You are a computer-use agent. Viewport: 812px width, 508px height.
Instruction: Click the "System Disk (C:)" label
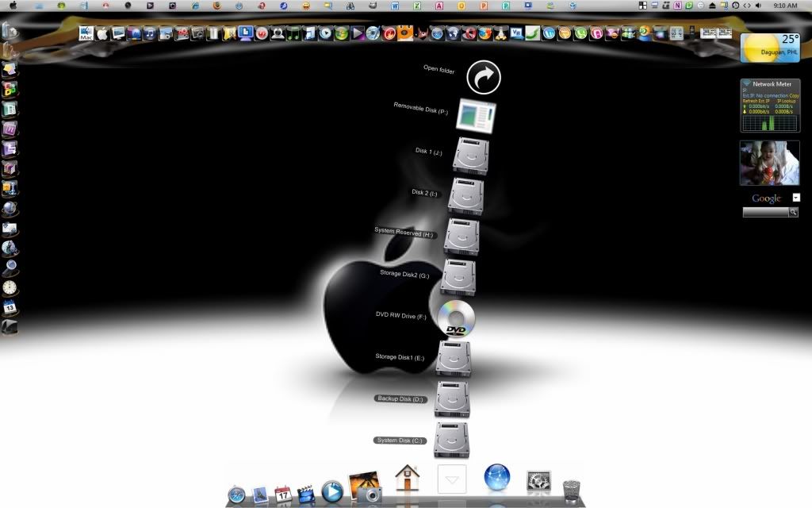(x=400, y=441)
